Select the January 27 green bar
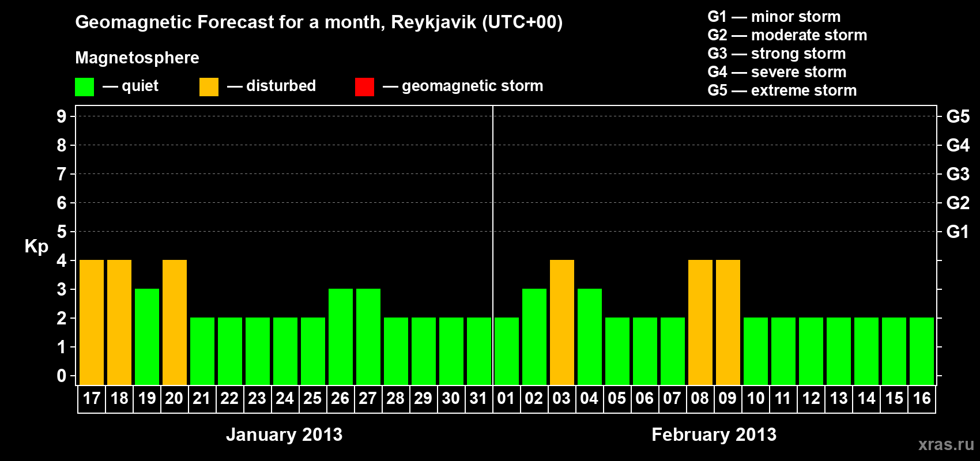980x461 pixels. click(x=368, y=337)
